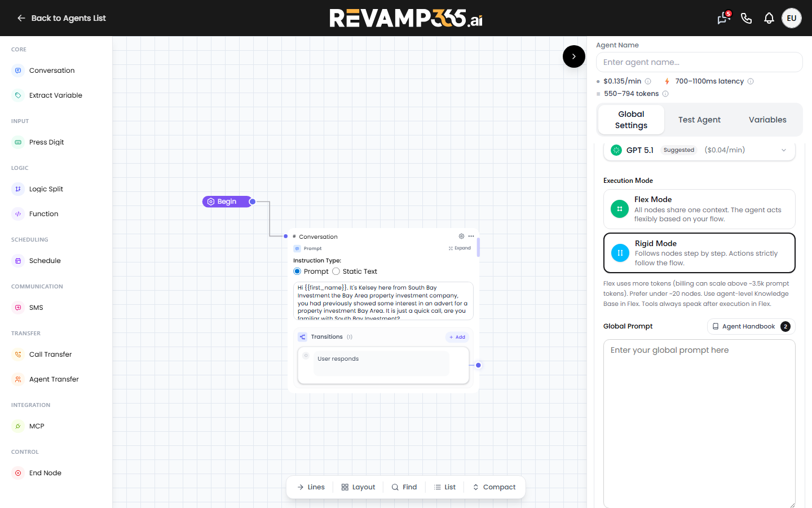The image size is (812, 508).
Task: Open the notifications bell icon
Action: tap(769, 19)
